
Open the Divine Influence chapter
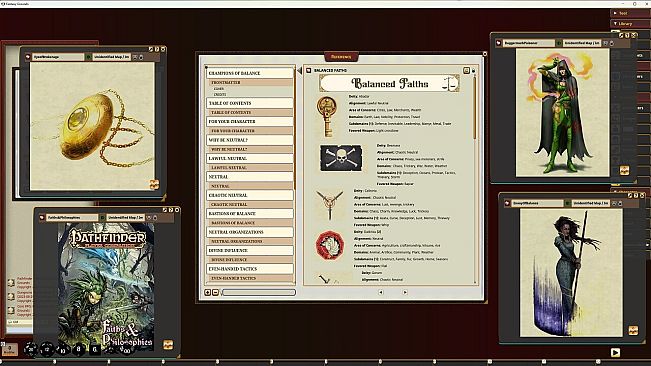click(x=250, y=250)
